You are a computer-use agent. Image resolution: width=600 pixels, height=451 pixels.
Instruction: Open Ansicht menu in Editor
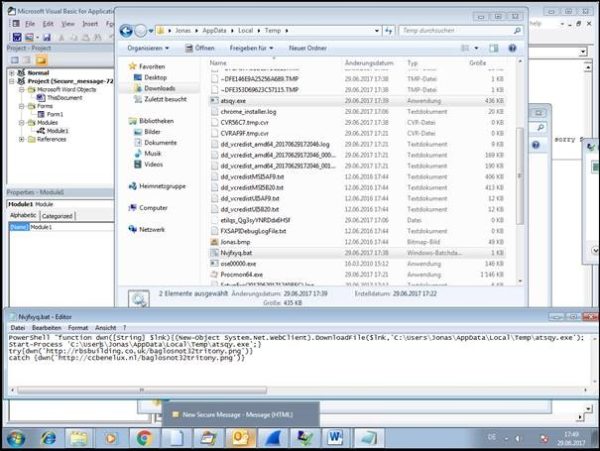tap(106, 328)
